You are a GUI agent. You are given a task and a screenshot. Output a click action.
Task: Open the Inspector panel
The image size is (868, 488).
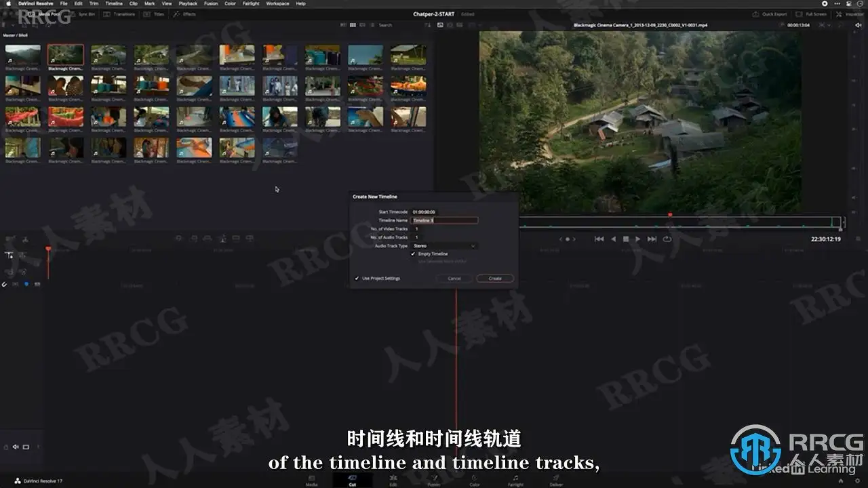[850, 14]
